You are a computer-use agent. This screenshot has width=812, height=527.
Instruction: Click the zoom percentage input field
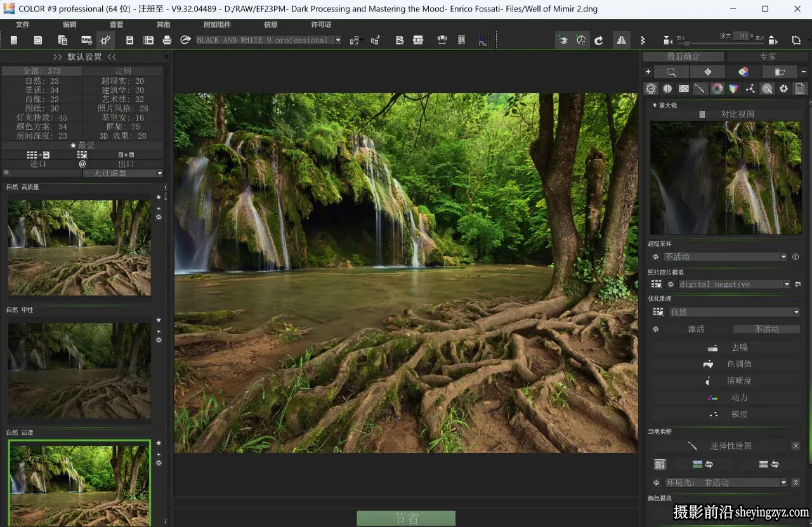741,36
